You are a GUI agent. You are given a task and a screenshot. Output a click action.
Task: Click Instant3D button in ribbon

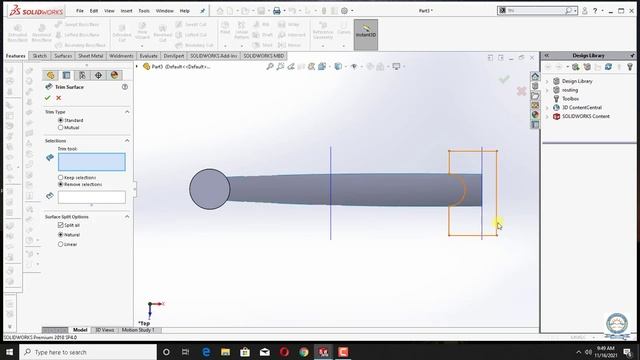(x=366, y=35)
